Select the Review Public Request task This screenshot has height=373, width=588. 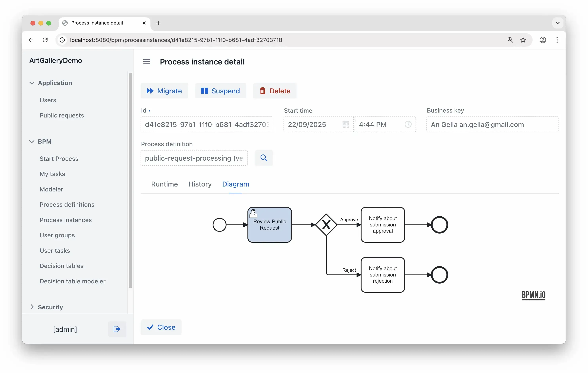pyautogui.click(x=269, y=225)
